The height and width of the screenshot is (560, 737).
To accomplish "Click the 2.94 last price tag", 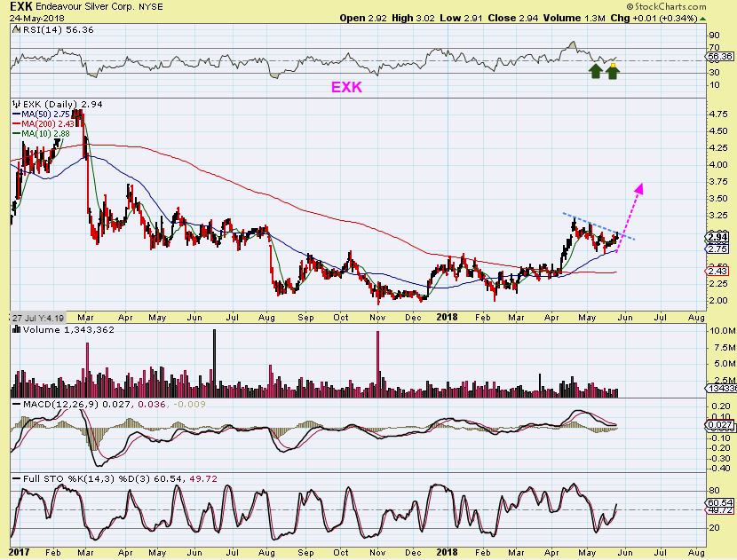I will pos(717,238).
